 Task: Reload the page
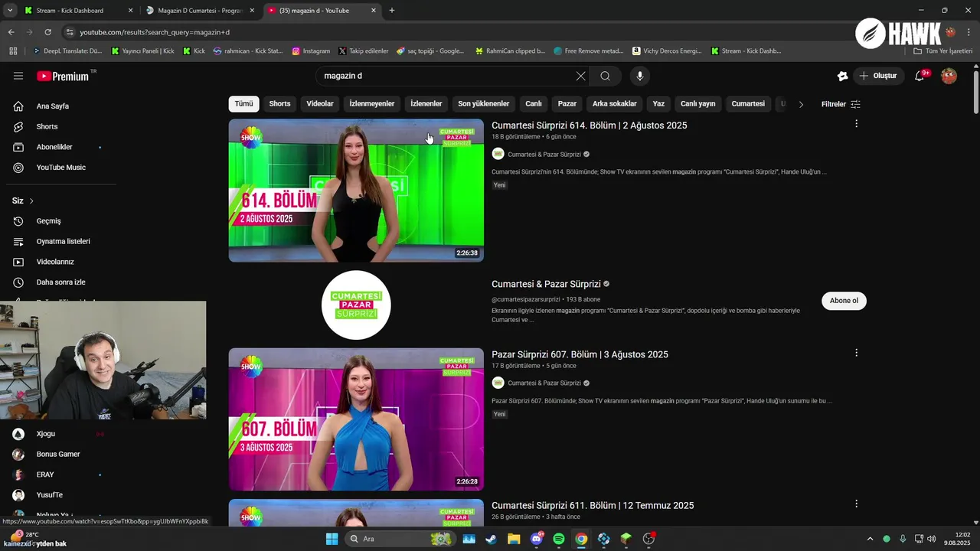[47, 32]
